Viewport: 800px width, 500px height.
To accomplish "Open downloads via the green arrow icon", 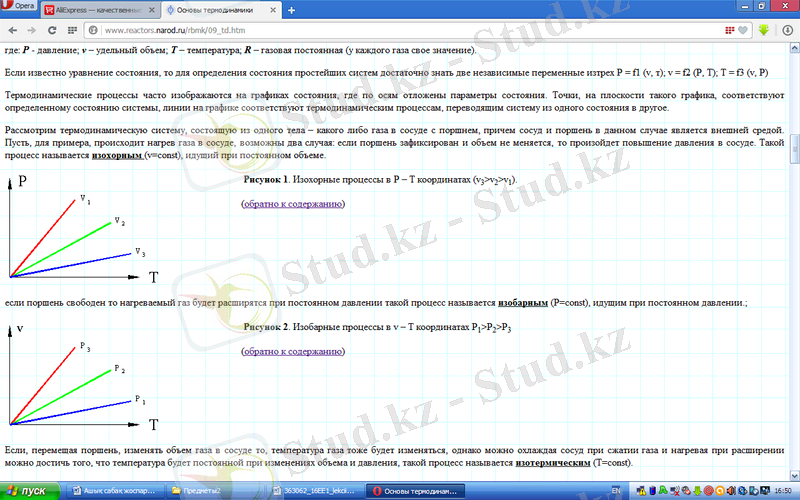I will 763,30.
